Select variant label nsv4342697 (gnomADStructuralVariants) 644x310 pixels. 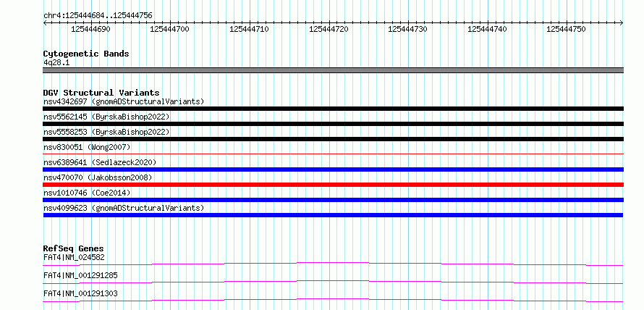[124, 101]
